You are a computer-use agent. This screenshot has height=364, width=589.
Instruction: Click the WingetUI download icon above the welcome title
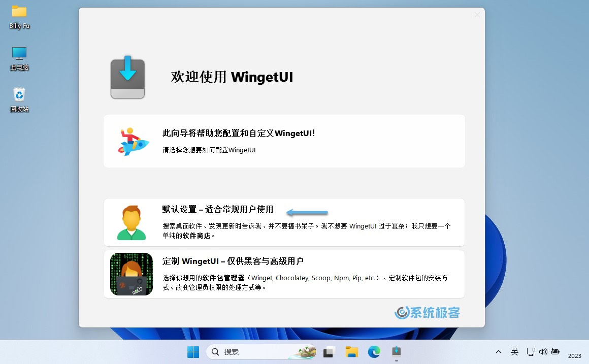(127, 77)
